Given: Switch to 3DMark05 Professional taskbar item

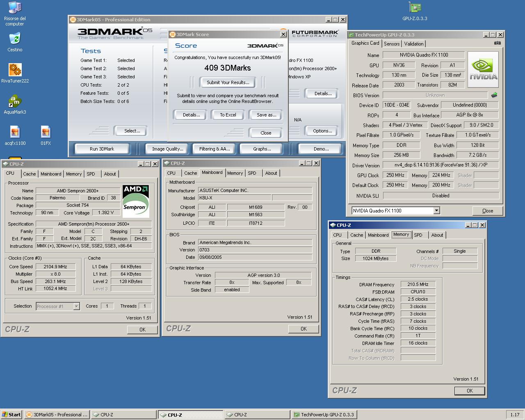Looking at the screenshot, I should [57, 415].
